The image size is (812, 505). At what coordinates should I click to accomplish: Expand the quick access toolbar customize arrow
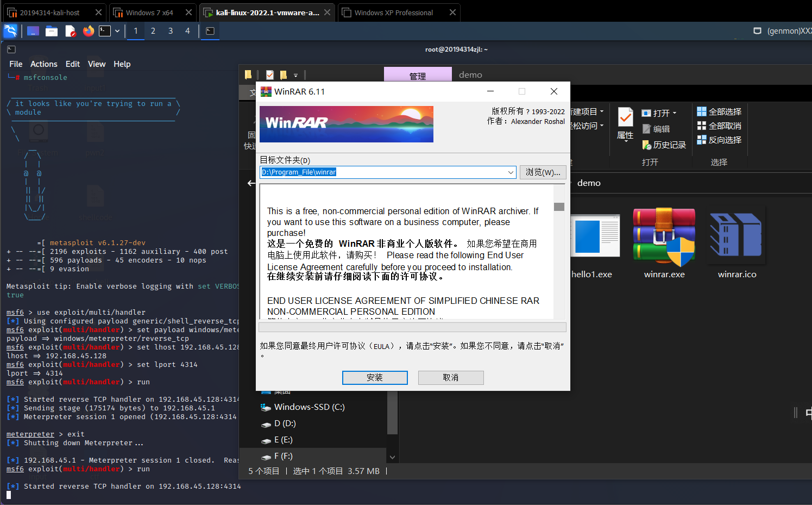[x=295, y=76]
